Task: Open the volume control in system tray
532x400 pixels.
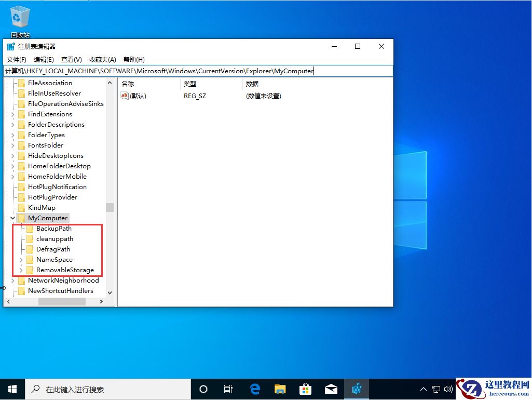Action: [449, 389]
